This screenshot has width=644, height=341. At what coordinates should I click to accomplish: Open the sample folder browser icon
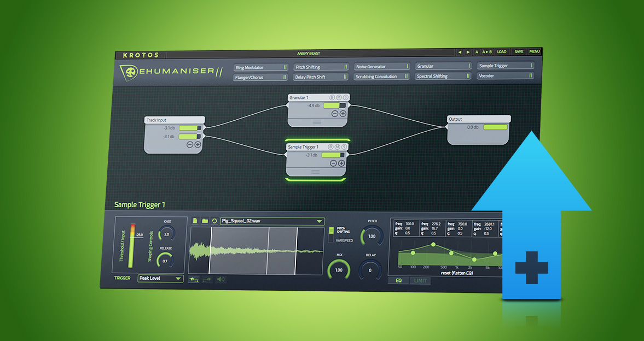point(205,221)
